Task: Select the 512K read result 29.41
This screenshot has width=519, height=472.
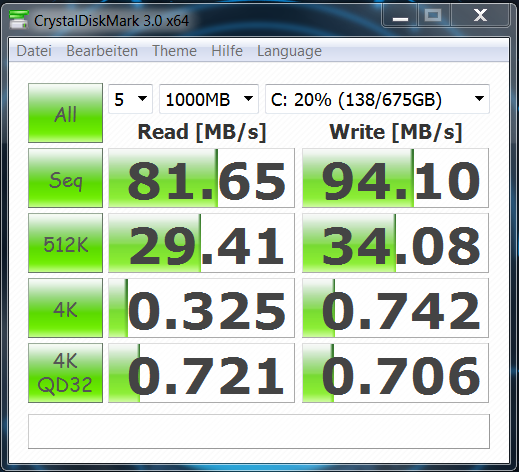Action: click(201, 243)
